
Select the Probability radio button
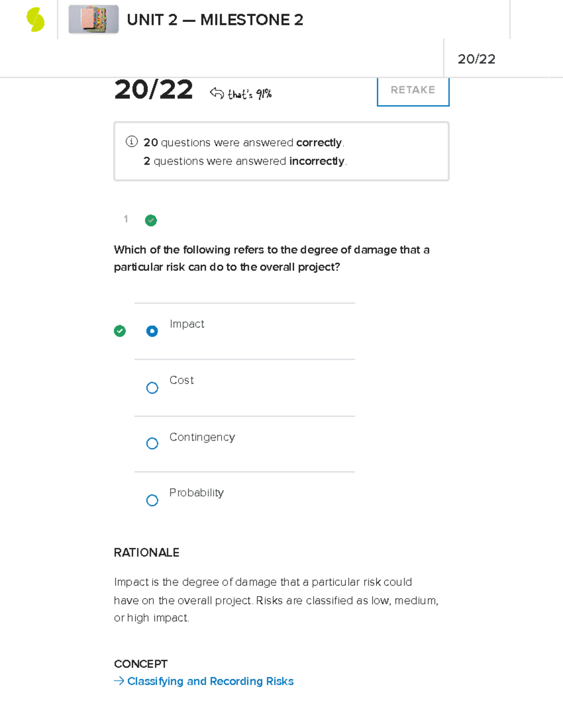pyautogui.click(x=152, y=500)
